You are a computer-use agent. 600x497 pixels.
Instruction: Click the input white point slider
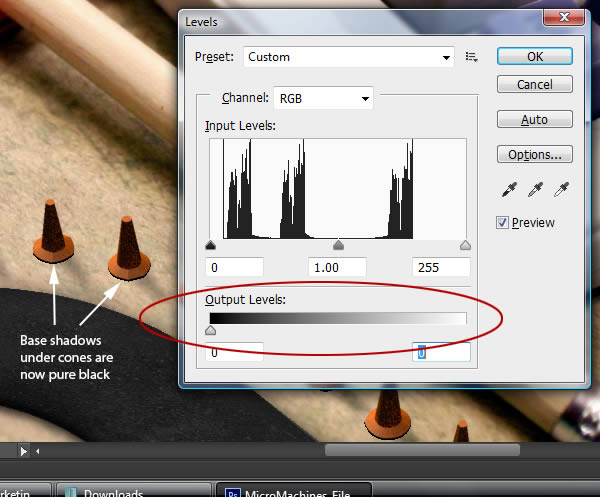[x=465, y=245]
